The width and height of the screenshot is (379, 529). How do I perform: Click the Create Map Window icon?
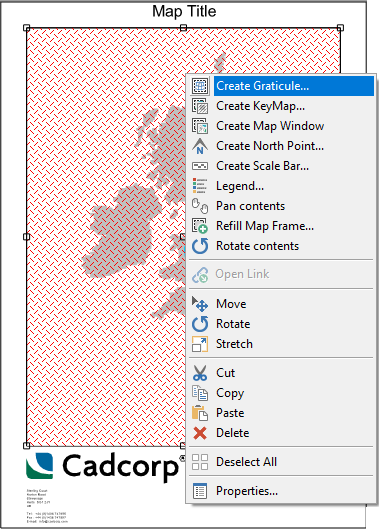point(200,126)
